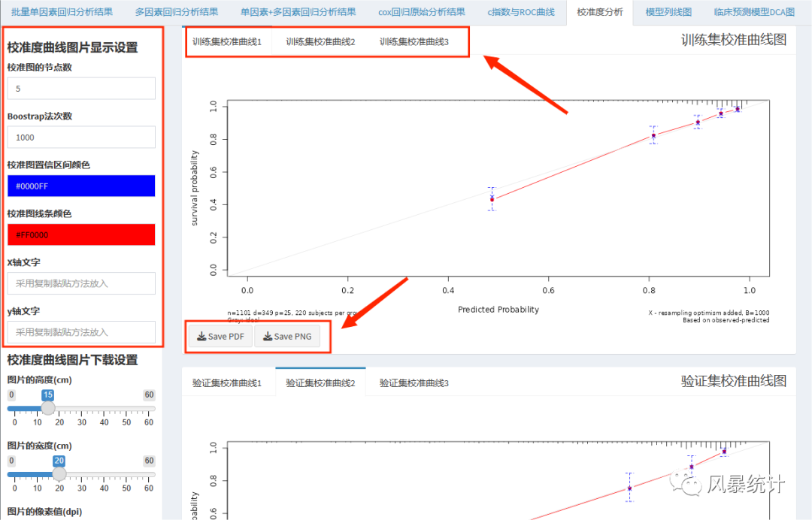Focus the y轴文字 text field

tap(81, 331)
